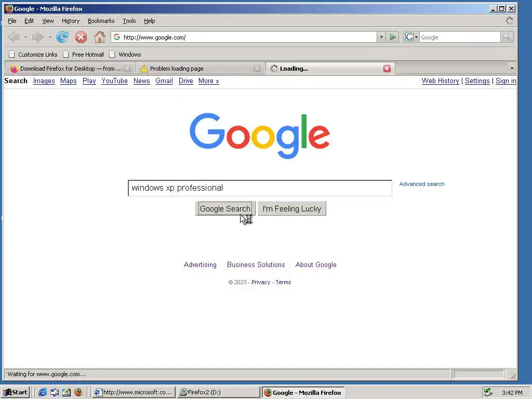Click the About Google link
The width and height of the screenshot is (532, 399).
pos(316,264)
